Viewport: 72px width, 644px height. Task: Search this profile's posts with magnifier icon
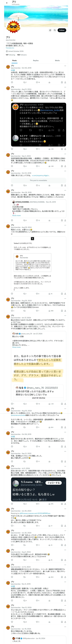click(x=55, y=30)
